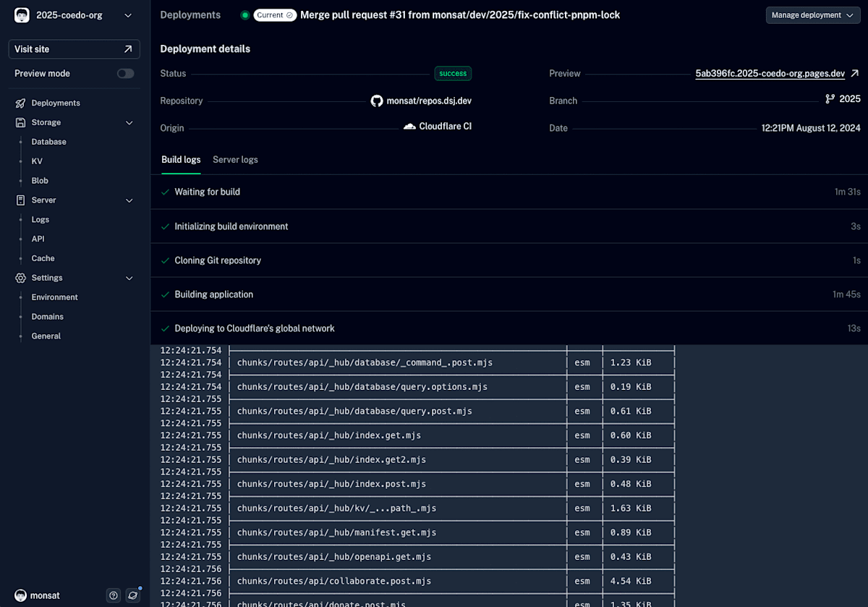
Task: Open the Blob storage page
Action: (x=40, y=181)
